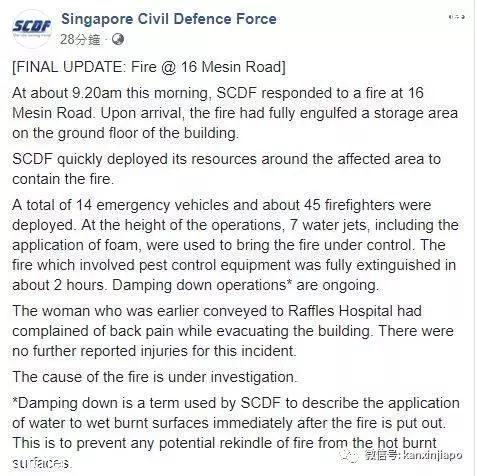Click the phrase '7 water jets'
477x476 pixels.
tap(328, 225)
